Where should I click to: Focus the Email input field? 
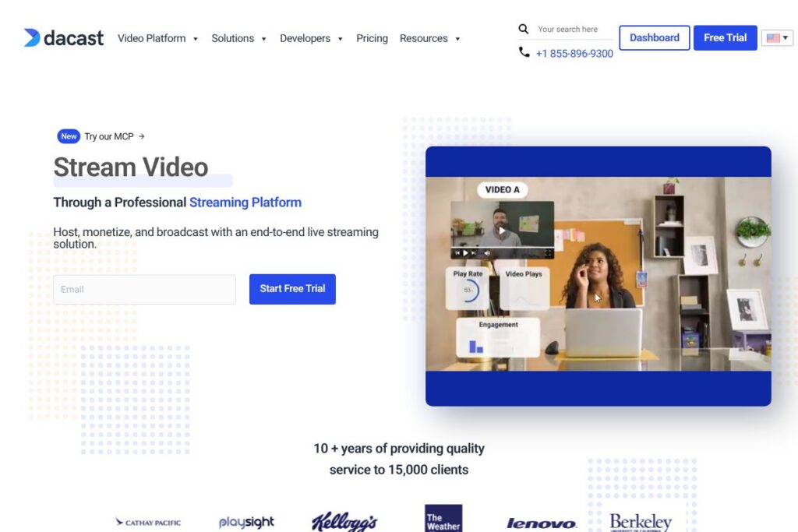point(144,289)
